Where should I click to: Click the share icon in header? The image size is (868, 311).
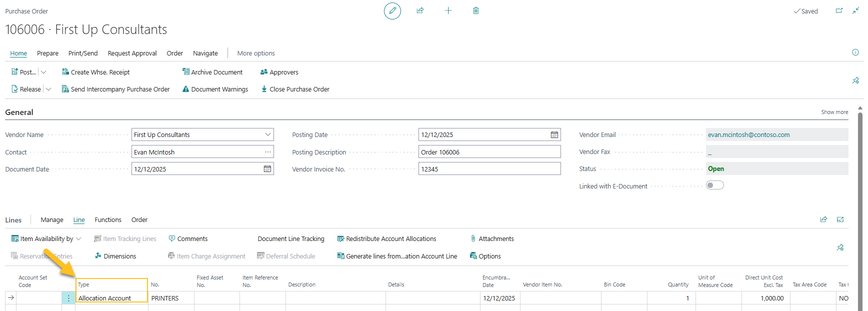(x=420, y=10)
